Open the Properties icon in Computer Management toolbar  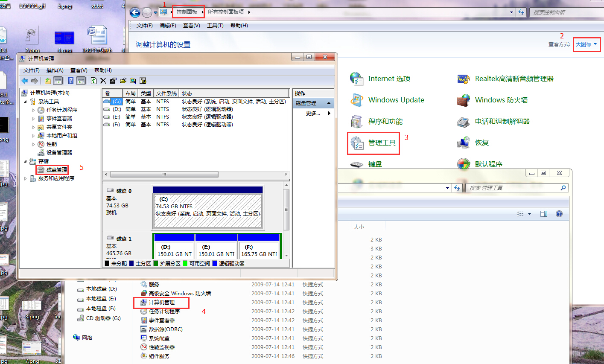click(113, 81)
